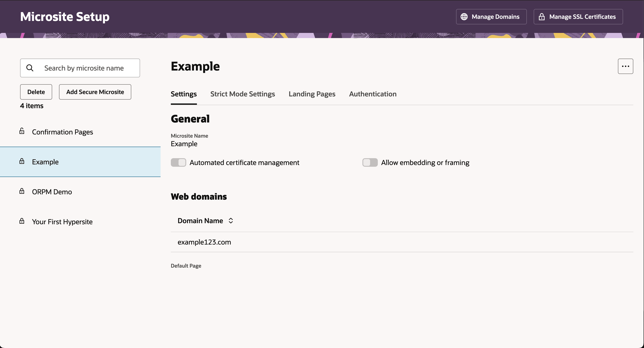Viewport: 644px width, 348px height.
Task: Click Add Secure Microsite button
Action: (x=95, y=92)
